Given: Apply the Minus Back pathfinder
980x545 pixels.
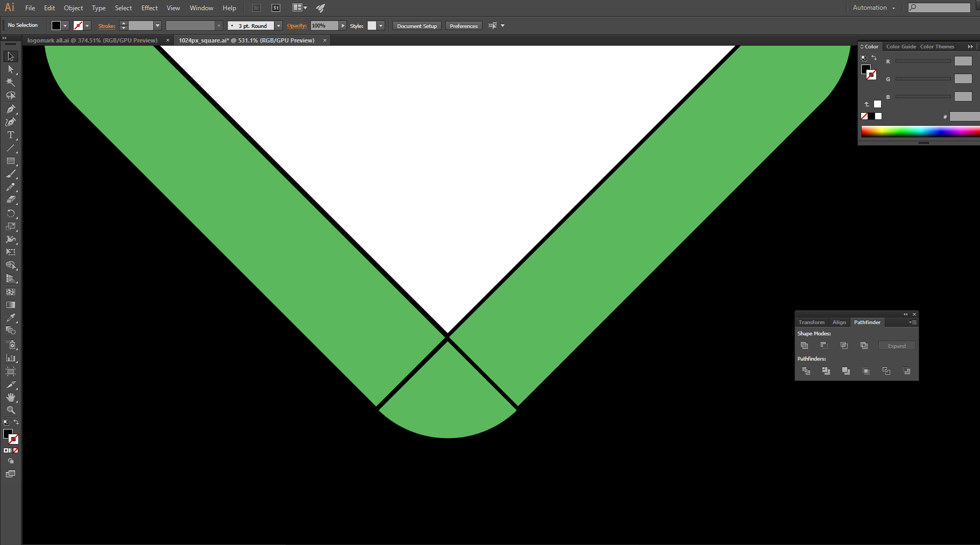Looking at the screenshot, I should pos(907,371).
